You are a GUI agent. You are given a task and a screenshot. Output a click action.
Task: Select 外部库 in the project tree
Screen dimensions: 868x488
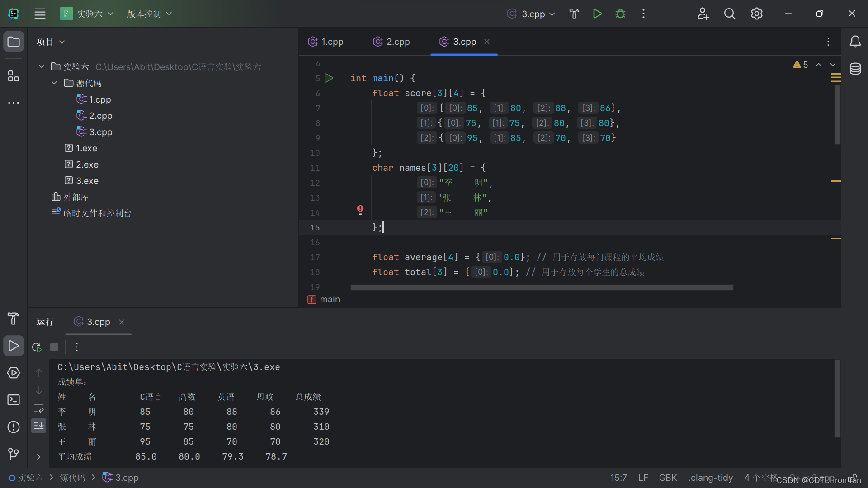click(70, 197)
